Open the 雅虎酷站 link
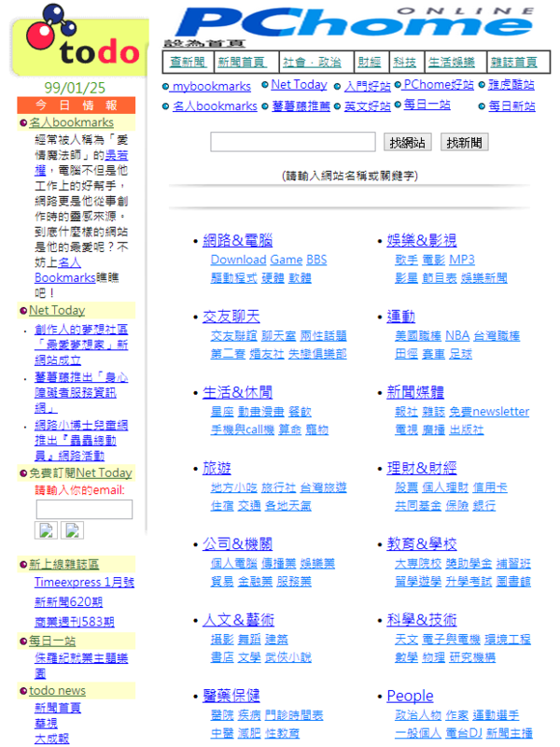The width and height of the screenshot is (560, 747). [x=511, y=85]
